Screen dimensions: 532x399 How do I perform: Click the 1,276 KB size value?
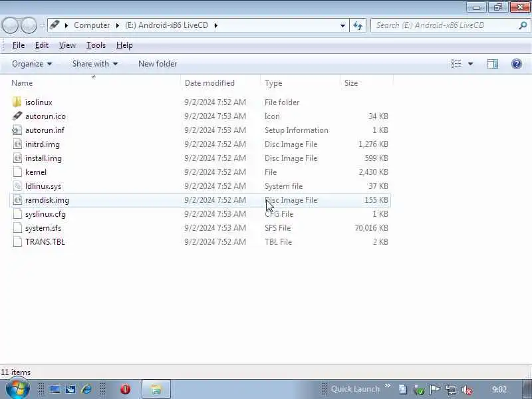(373, 144)
